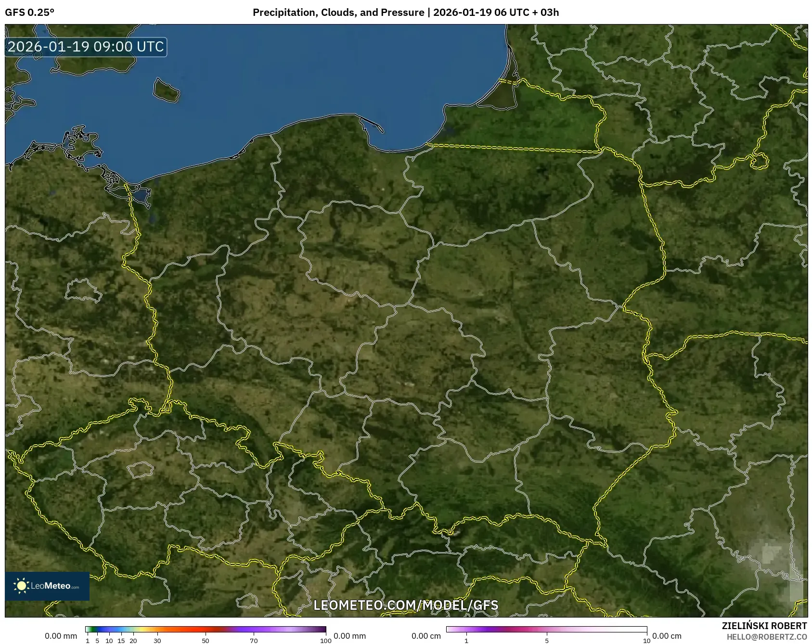Click the LeoMeteo sun logo
The height and width of the screenshot is (644, 812).
(22, 585)
